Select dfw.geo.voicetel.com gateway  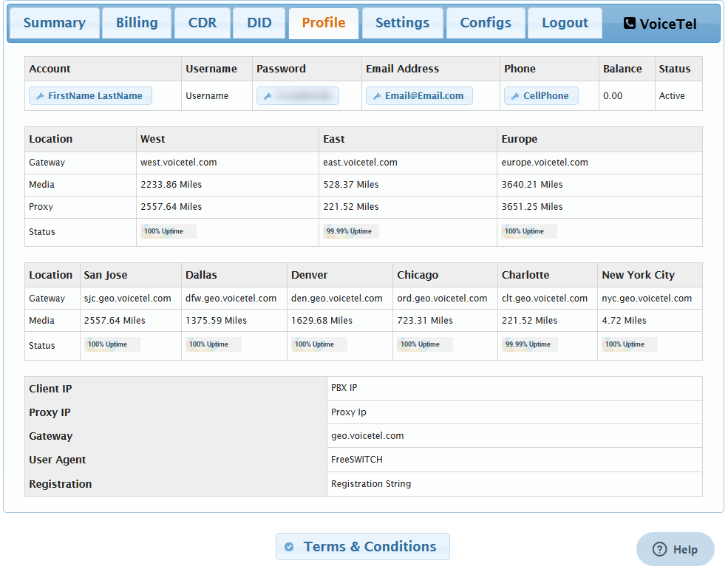point(231,299)
